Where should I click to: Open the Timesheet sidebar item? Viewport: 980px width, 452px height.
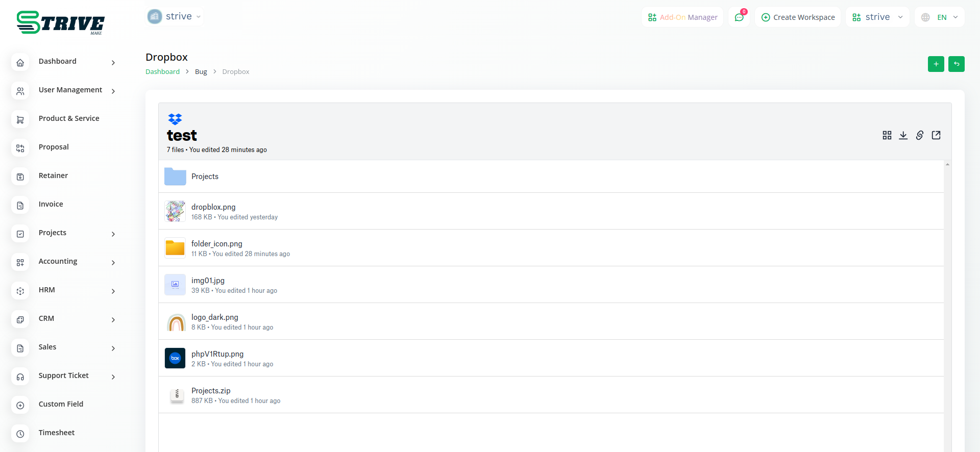(57, 433)
